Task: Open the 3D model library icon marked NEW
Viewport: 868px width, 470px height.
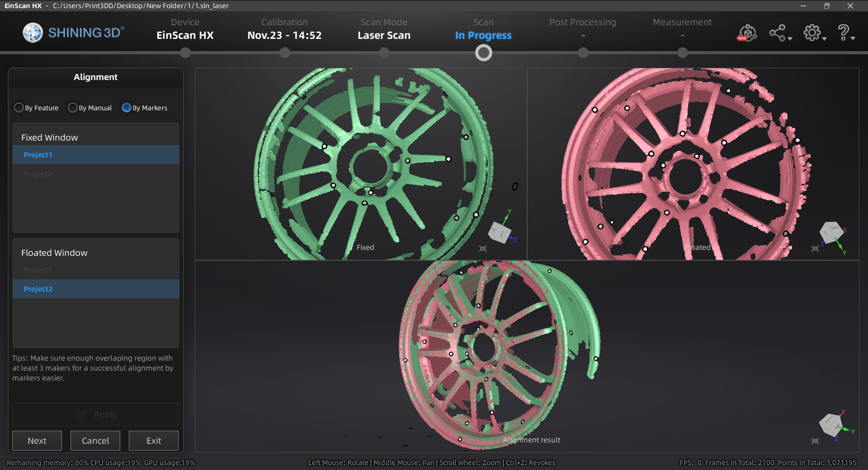Action: point(747,33)
